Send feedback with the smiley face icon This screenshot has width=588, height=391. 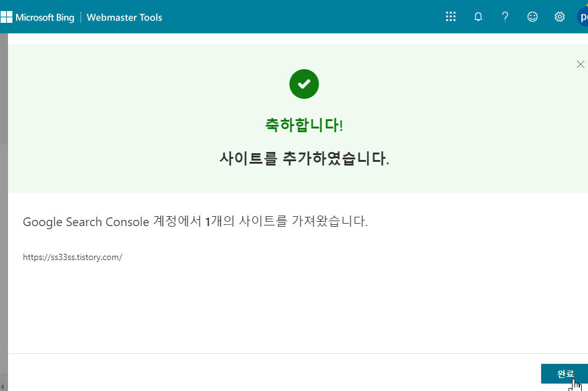pyautogui.click(x=532, y=17)
